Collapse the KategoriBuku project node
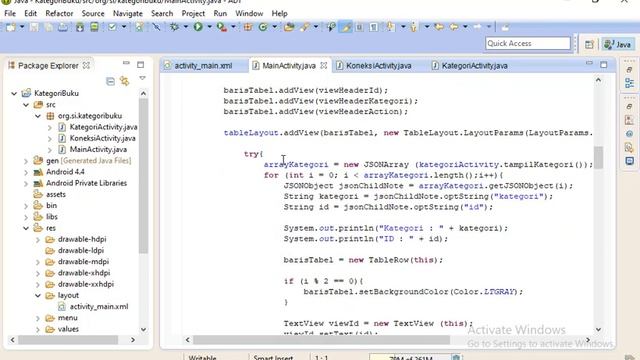640x360 pixels. (x=14, y=93)
